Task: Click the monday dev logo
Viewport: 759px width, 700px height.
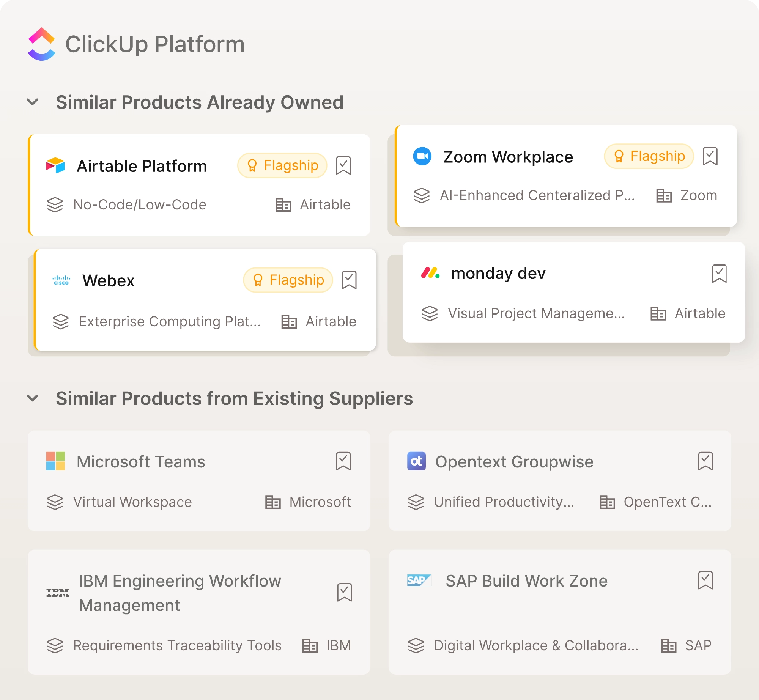Action: [x=430, y=273]
